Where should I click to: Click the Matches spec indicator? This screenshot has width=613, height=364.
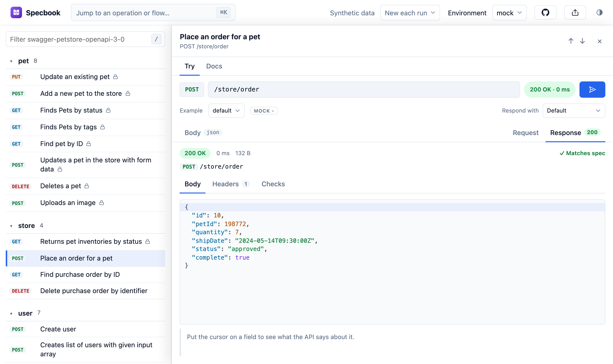click(582, 153)
